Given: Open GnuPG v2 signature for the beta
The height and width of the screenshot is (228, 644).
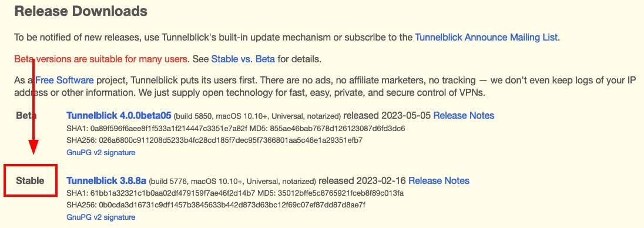Looking at the screenshot, I should tap(100, 152).
